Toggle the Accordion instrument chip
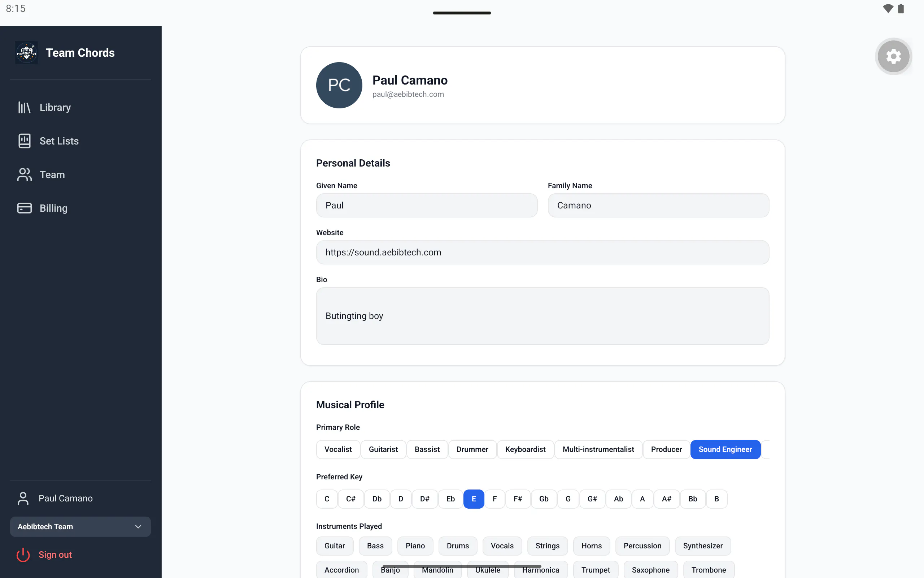The width and height of the screenshot is (924, 578). tap(341, 570)
